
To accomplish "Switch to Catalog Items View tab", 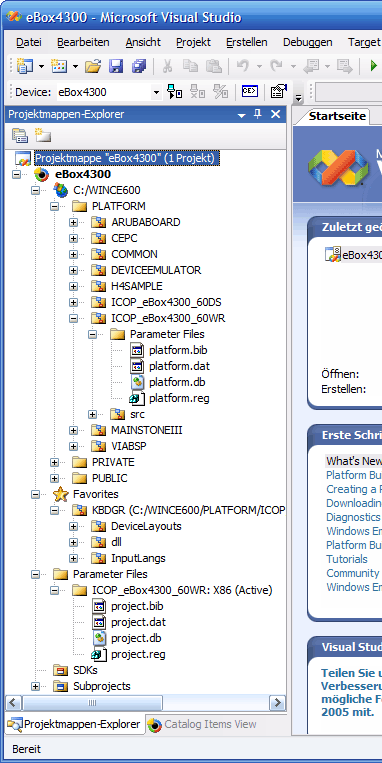I will (x=203, y=724).
